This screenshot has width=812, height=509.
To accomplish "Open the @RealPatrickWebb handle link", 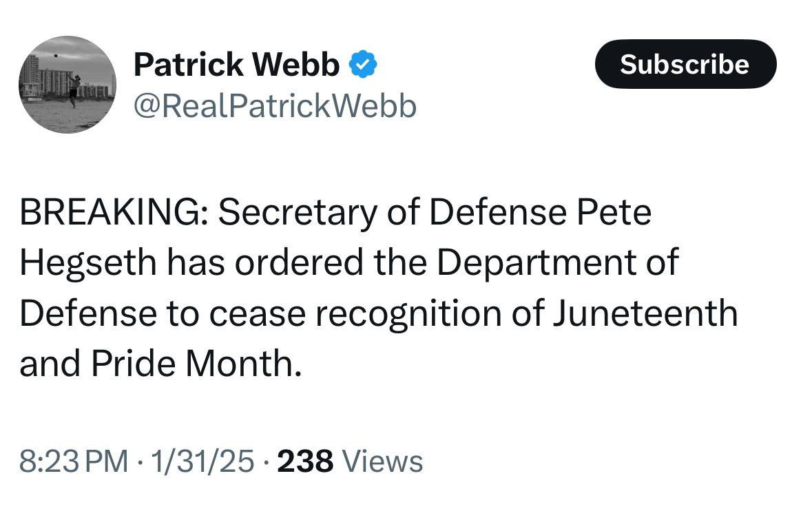I will (x=274, y=106).
